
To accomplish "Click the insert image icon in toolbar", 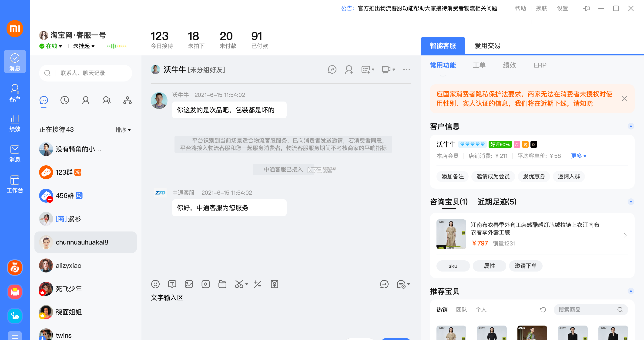I will coord(189,284).
